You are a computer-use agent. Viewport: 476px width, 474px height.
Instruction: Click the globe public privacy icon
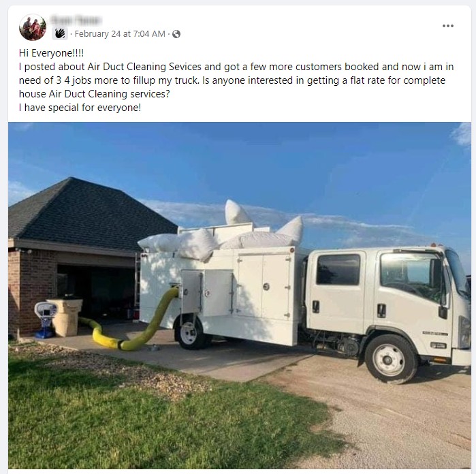176,34
